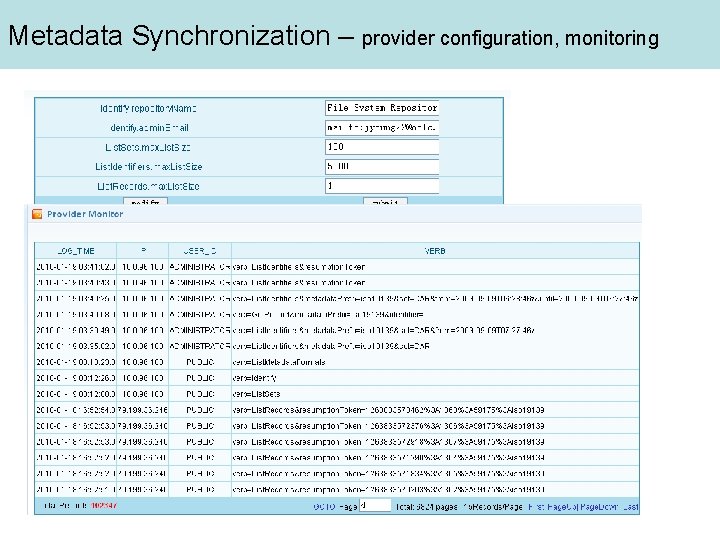Click the Identify.repositoryName input field
This screenshot has width=720, height=540.
click(382, 108)
